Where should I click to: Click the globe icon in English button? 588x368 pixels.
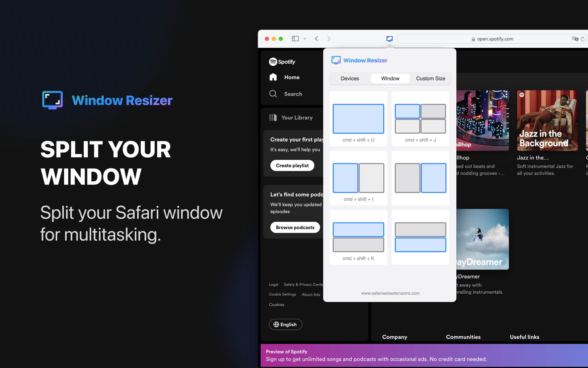276,325
